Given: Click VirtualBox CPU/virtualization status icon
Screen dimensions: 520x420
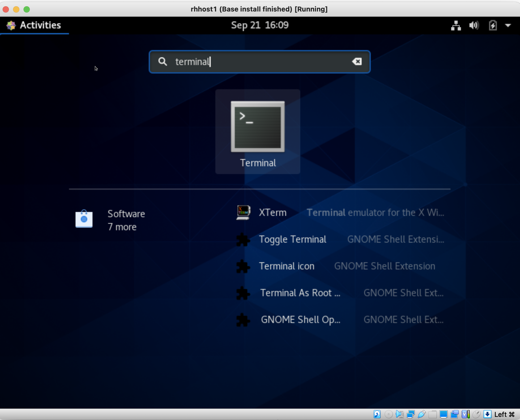Looking at the screenshot, I should pos(465,414).
